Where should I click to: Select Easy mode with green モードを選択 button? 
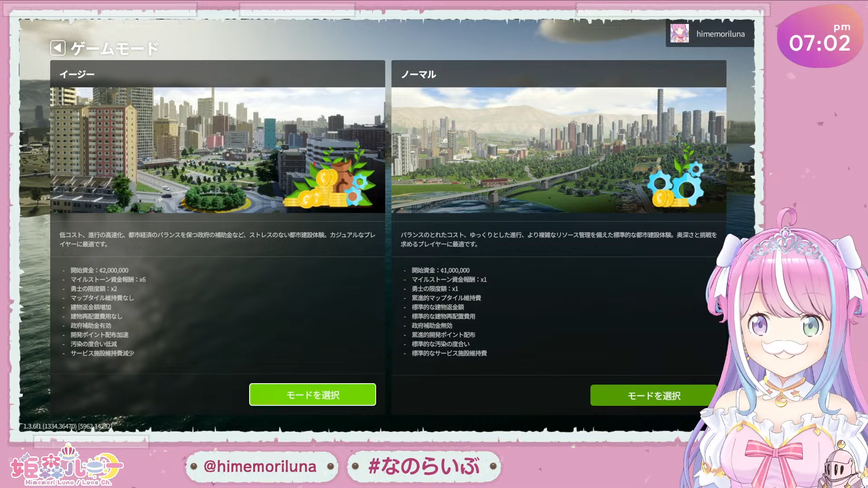pos(312,395)
